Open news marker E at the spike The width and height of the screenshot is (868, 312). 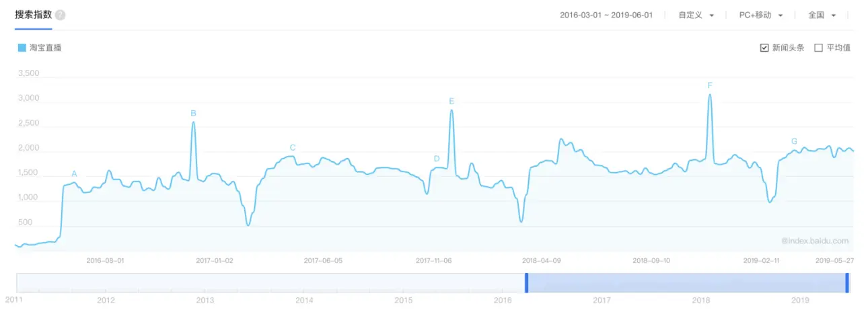(x=451, y=102)
